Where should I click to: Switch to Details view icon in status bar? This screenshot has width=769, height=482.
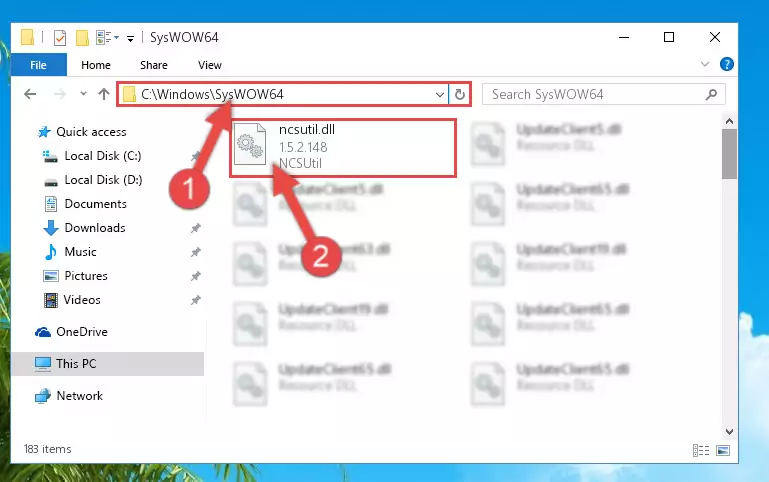tap(701, 450)
